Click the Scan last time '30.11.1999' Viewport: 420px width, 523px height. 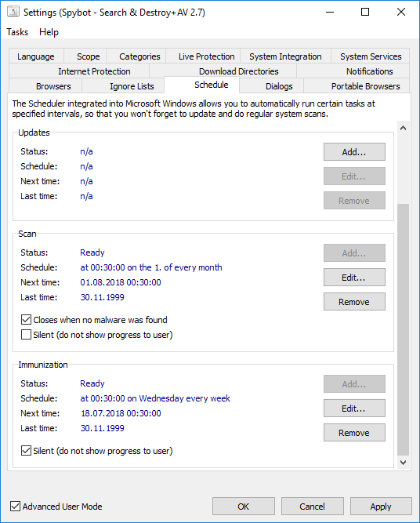coord(103,297)
